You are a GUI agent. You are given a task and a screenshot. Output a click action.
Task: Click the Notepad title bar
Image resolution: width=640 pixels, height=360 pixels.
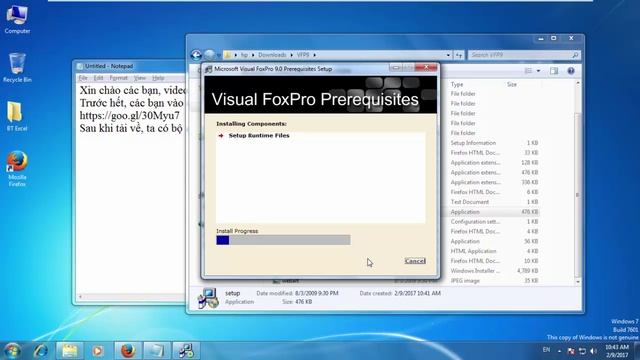[131, 66]
